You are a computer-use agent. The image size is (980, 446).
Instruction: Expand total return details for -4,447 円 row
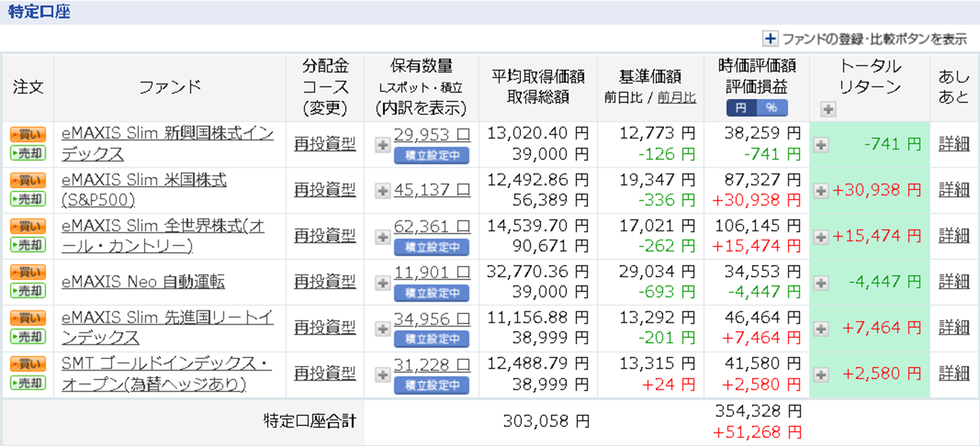click(821, 283)
